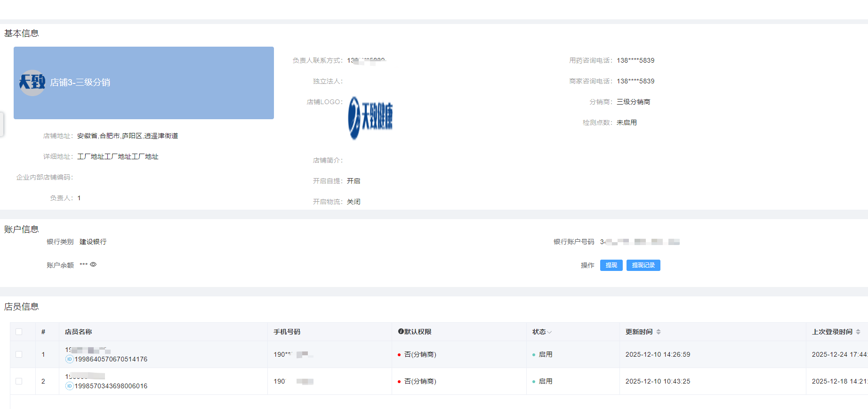
Task: Click ID icon of staff 1998570343698006016
Action: (69, 386)
